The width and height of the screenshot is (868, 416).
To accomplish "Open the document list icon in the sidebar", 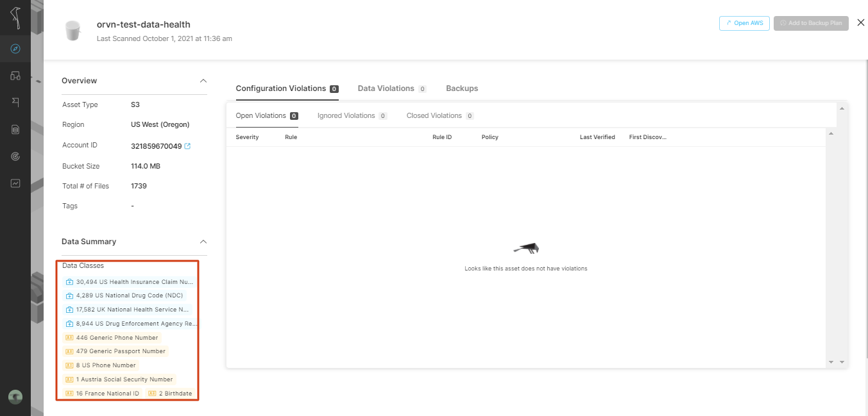I will 15,129.
